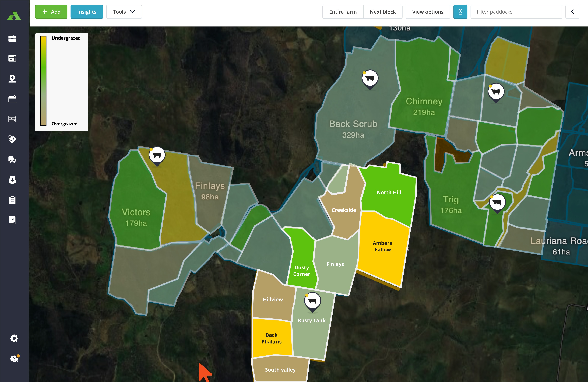Click the green Add button
The image size is (588, 382).
pyautogui.click(x=51, y=12)
